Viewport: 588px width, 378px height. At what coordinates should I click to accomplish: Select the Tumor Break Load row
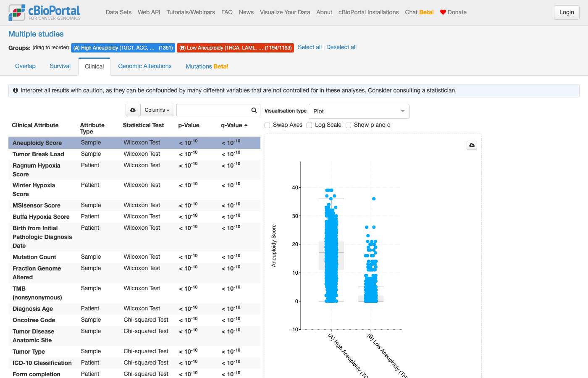point(134,154)
